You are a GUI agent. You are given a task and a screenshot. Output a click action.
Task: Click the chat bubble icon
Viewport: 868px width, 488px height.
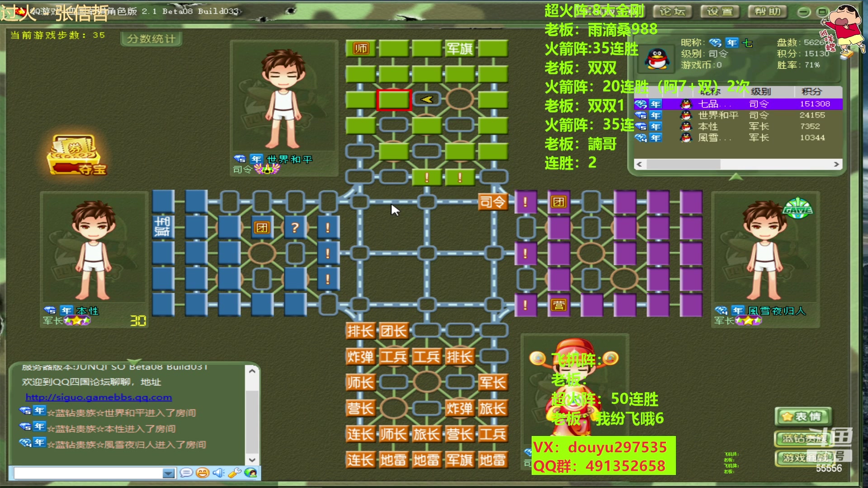click(x=186, y=473)
